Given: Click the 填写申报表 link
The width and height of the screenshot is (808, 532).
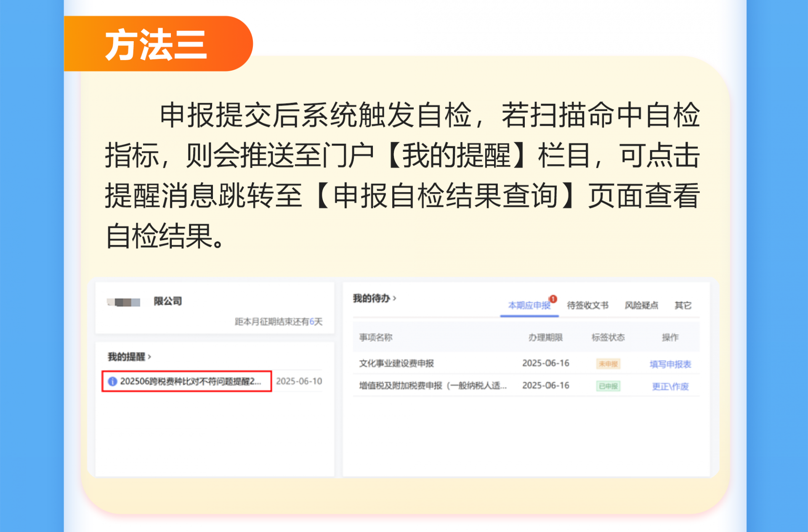Looking at the screenshot, I should pyautogui.click(x=670, y=364).
